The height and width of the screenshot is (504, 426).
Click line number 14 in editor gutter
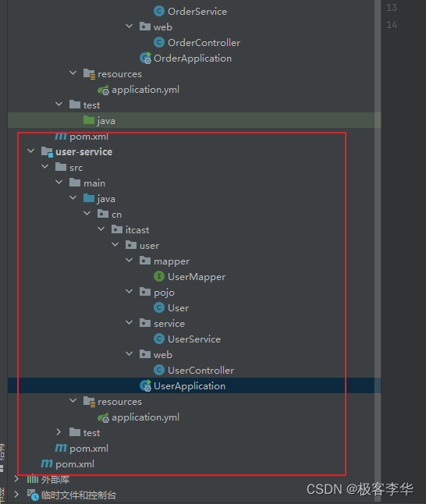(x=391, y=25)
